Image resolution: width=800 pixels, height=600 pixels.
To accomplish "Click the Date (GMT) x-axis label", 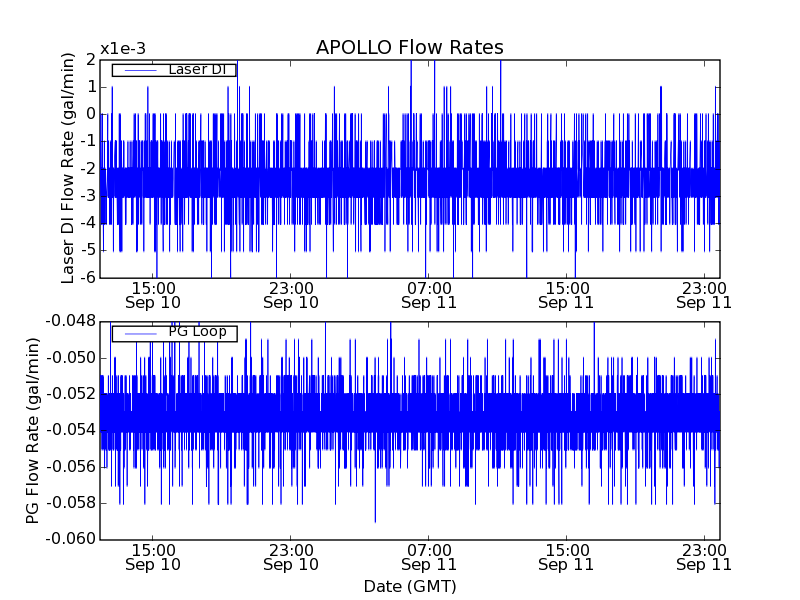I will [409, 586].
